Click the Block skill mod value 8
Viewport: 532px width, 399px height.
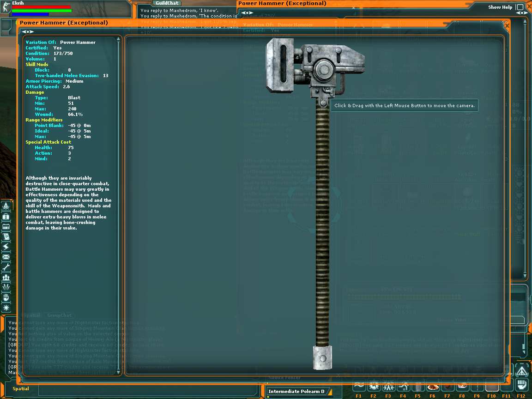(70, 70)
